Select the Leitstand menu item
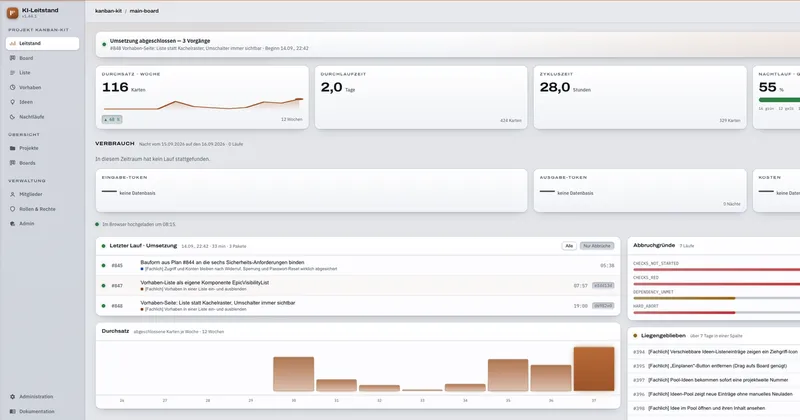The image size is (800, 420). (x=42, y=43)
